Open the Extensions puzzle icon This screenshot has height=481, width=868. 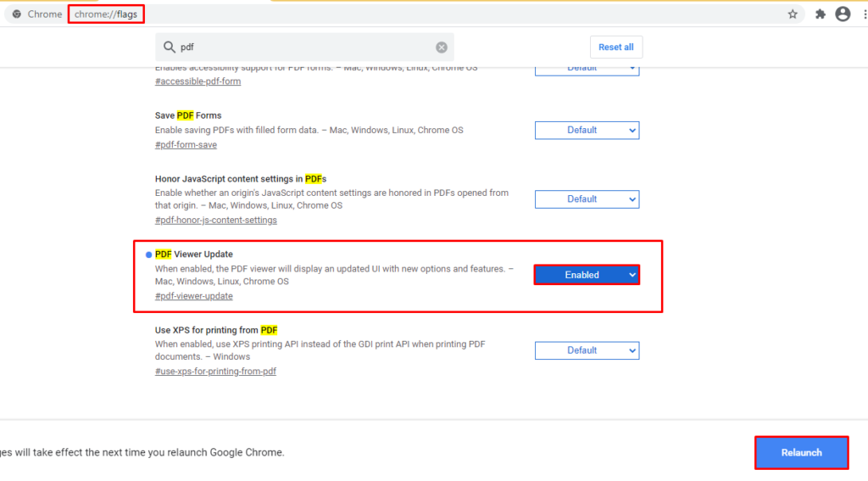(820, 14)
